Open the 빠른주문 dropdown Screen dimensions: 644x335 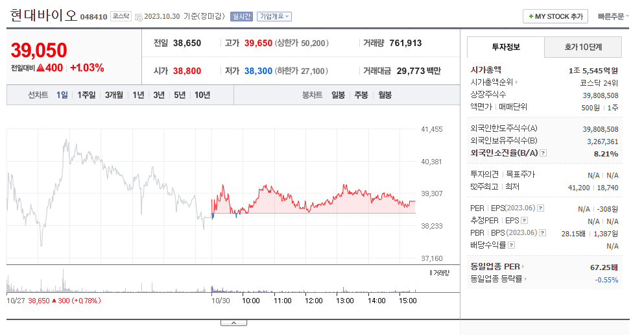(614, 16)
